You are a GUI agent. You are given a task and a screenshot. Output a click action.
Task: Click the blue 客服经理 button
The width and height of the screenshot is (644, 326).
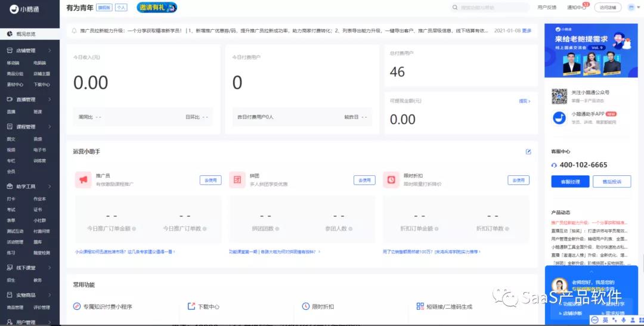click(566, 182)
